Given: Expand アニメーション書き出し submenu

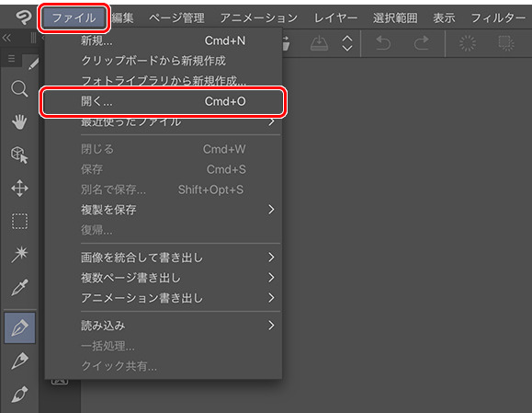Looking at the screenshot, I should (164, 298).
